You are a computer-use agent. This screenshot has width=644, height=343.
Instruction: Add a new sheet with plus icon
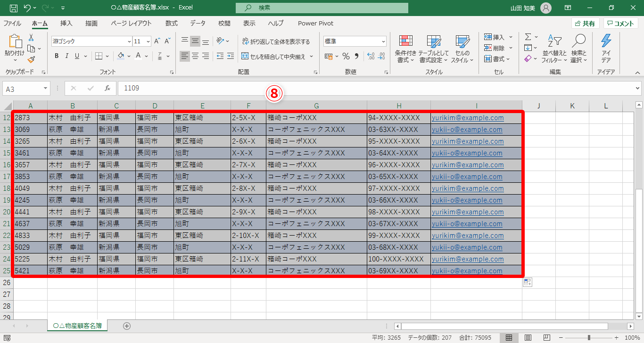click(x=126, y=326)
